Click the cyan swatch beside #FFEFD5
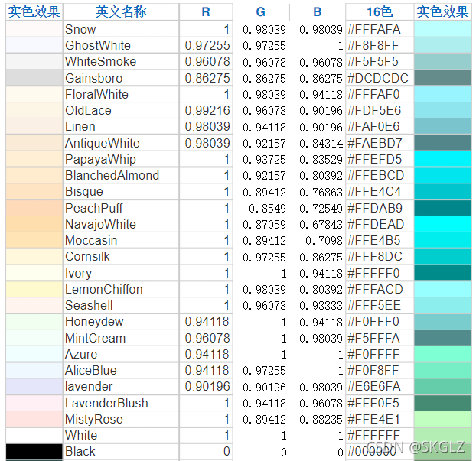476x461 pixels. (x=443, y=159)
